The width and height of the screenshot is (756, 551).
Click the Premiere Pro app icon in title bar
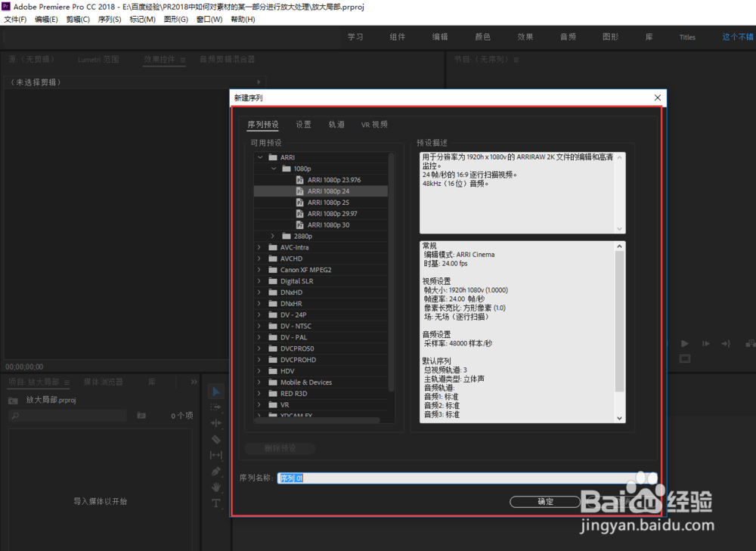click(6, 6)
